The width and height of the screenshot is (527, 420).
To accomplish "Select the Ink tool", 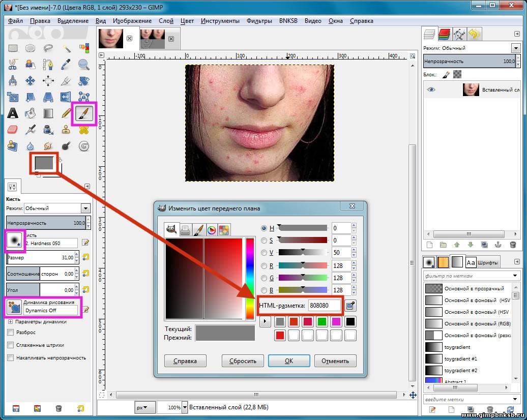I will (48, 130).
